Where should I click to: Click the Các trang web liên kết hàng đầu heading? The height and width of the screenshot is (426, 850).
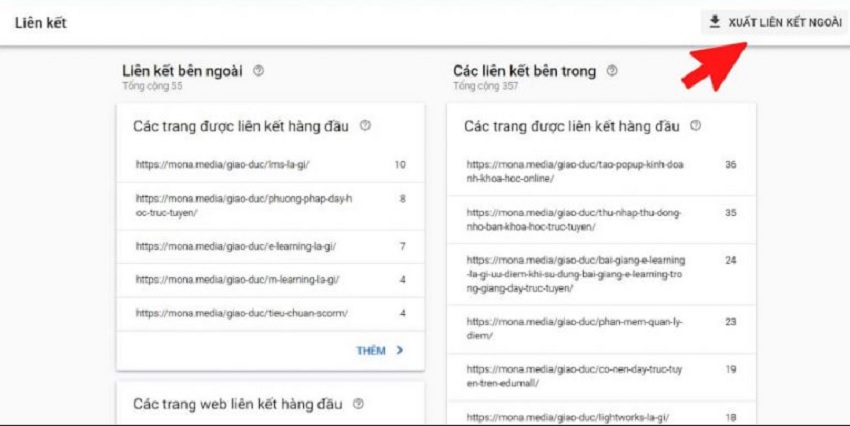[x=237, y=404]
